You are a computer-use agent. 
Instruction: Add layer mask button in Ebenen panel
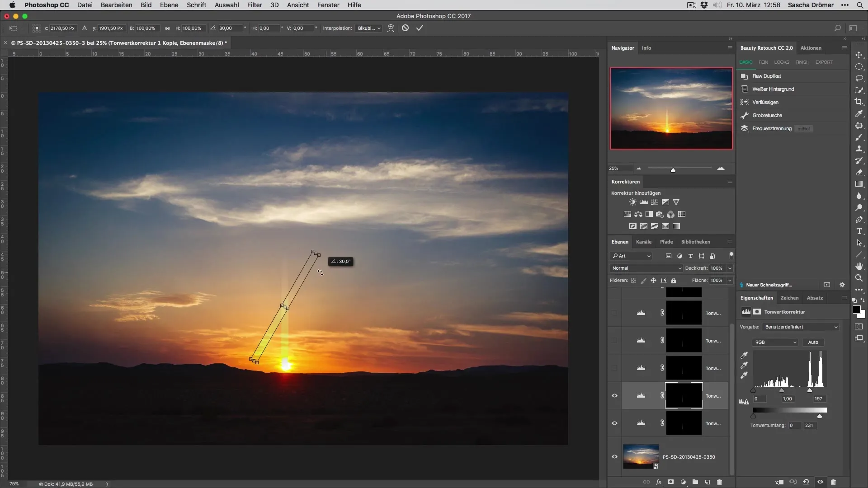(x=671, y=482)
